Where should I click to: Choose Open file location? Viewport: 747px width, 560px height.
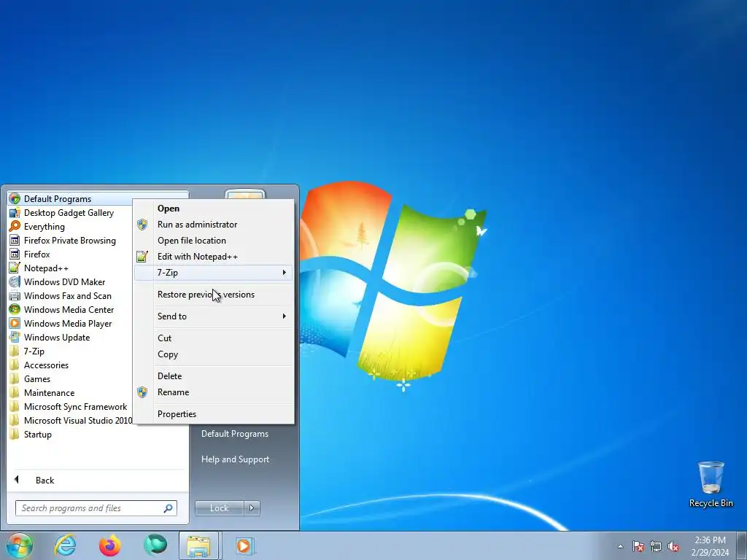point(214,241)
